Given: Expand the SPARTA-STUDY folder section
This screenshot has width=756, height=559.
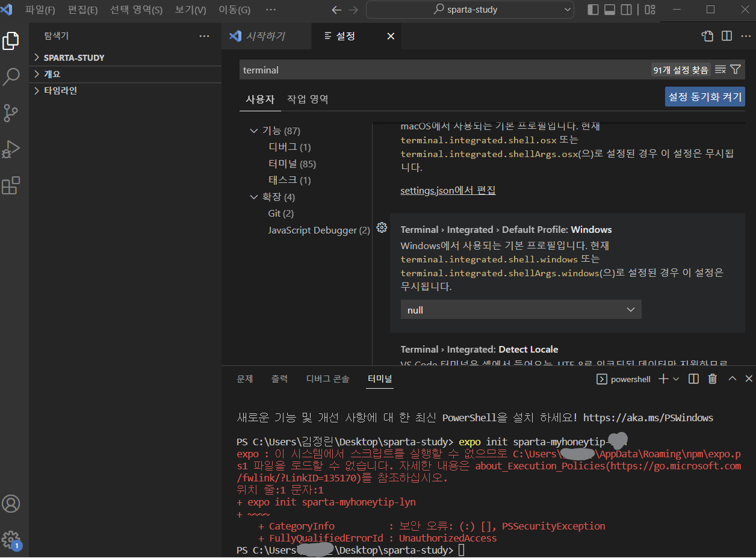Looking at the screenshot, I should pyautogui.click(x=125, y=58).
